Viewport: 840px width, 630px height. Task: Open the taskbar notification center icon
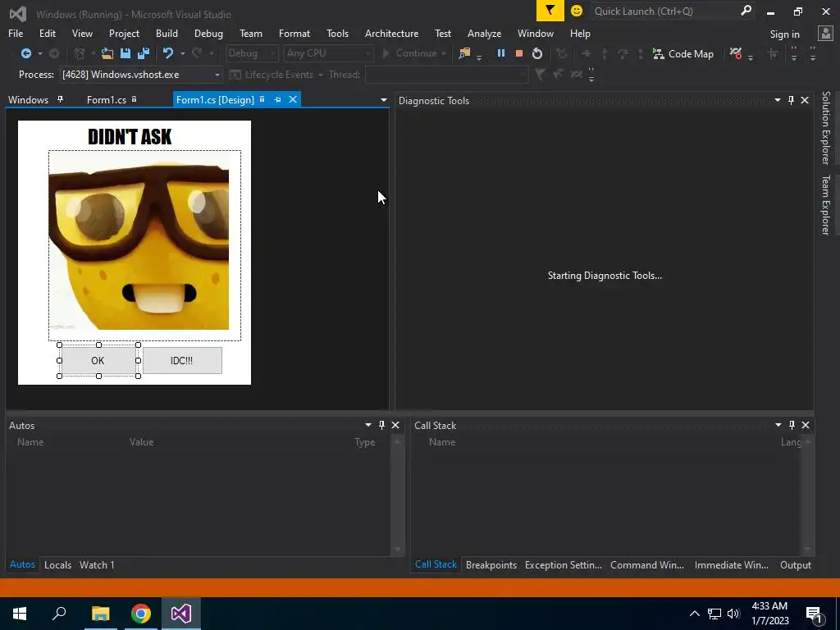tap(815, 614)
